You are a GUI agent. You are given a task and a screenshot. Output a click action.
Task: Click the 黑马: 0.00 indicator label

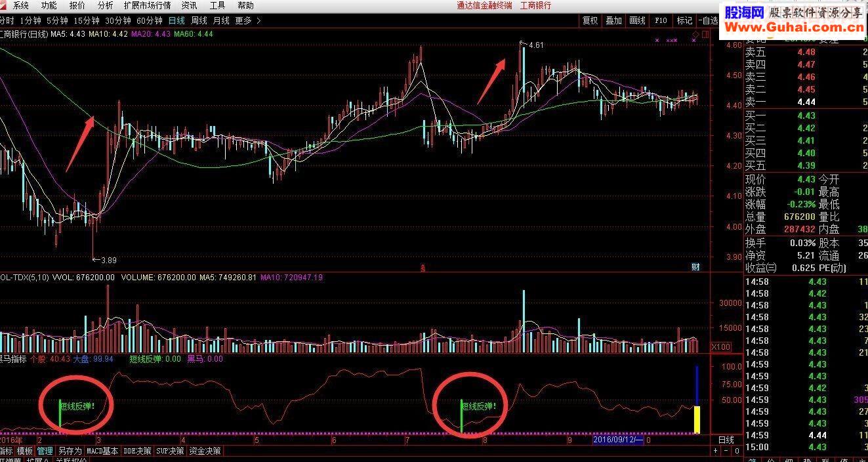[x=205, y=359]
